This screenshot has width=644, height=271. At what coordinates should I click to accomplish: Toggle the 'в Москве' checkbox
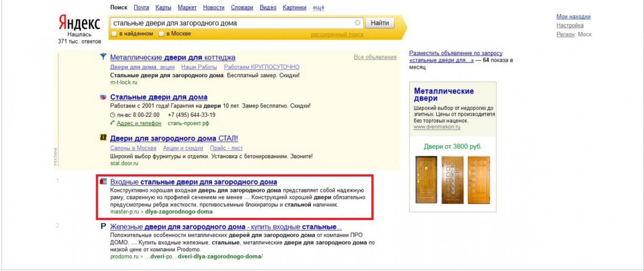161,34
